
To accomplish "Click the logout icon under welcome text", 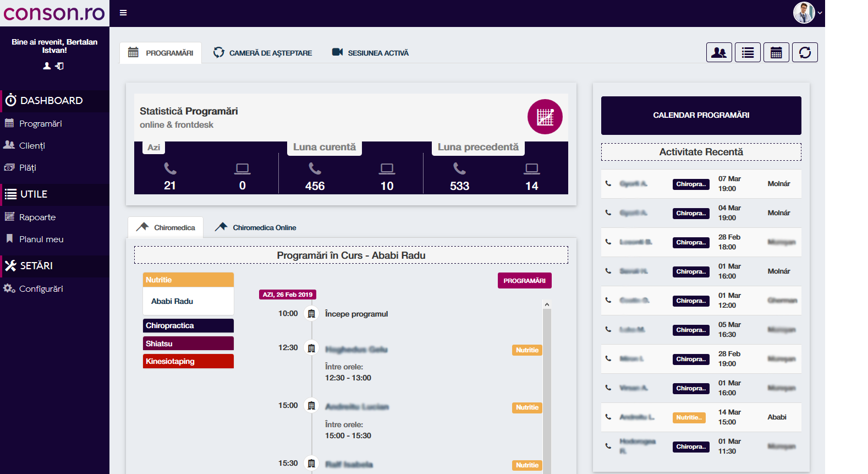I will click(x=59, y=66).
